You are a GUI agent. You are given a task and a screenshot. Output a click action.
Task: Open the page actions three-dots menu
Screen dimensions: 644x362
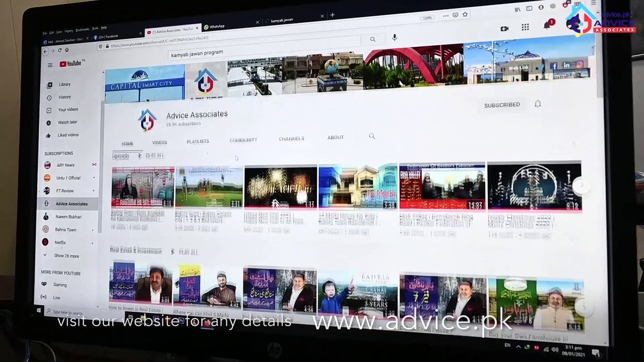point(447,16)
